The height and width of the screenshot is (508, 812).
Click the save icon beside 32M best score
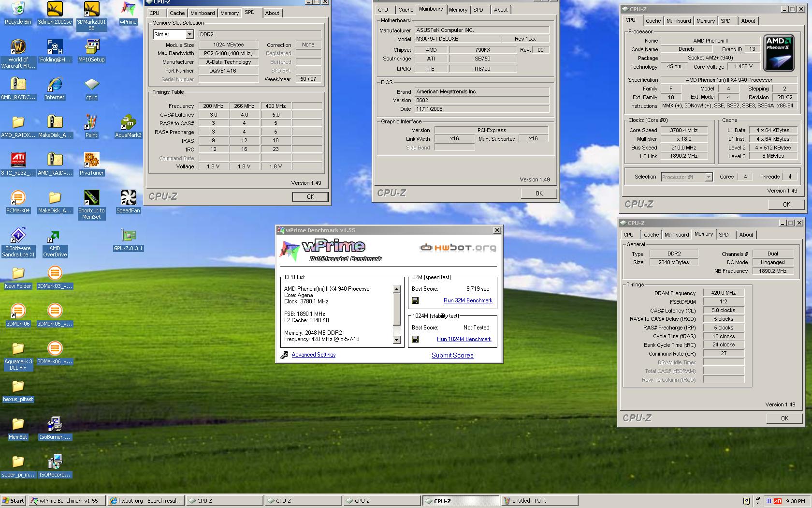[415, 300]
